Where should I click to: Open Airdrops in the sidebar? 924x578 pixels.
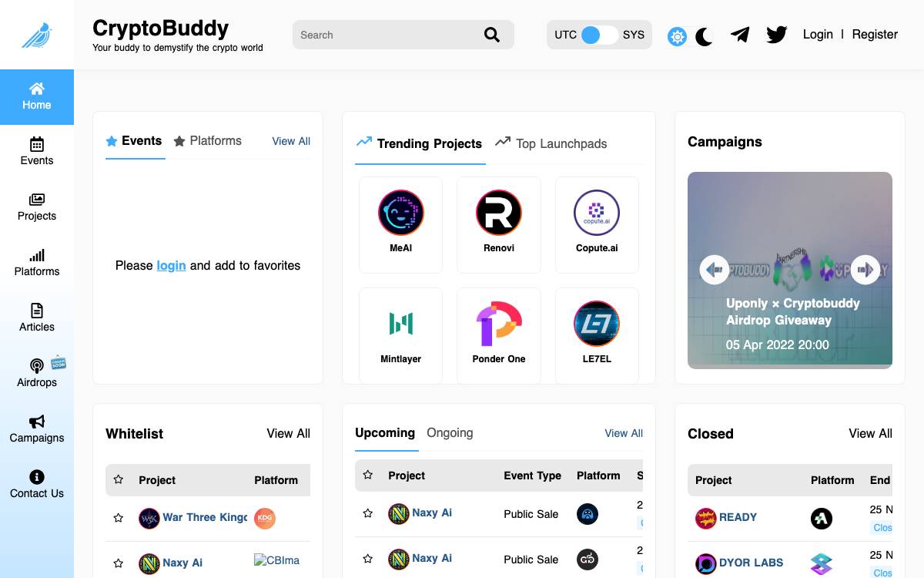click(x=37, y=374)
